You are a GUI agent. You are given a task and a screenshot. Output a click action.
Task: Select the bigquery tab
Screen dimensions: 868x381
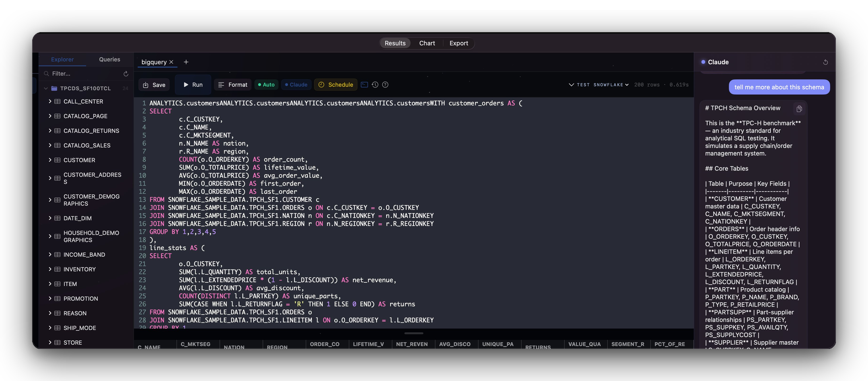coord(154,62)
